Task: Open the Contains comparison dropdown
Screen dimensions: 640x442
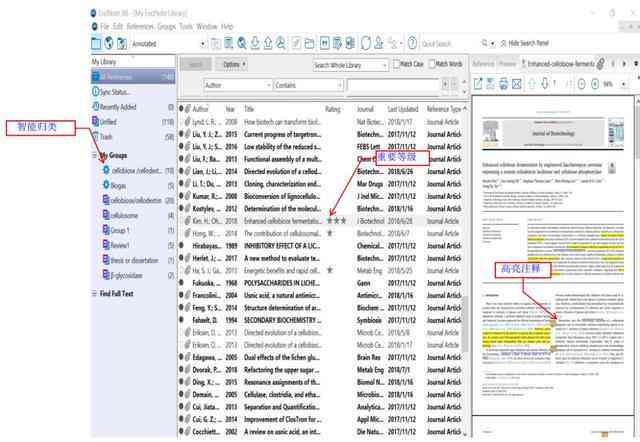Action: click(x=308, y=85)
